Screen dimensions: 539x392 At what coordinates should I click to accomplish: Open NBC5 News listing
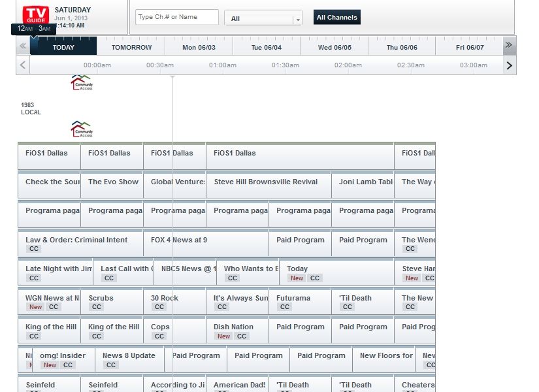186,272
